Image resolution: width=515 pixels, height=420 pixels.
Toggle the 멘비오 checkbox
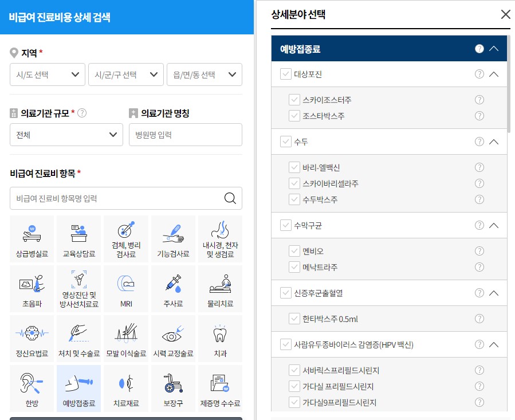[x=294, y=251]
